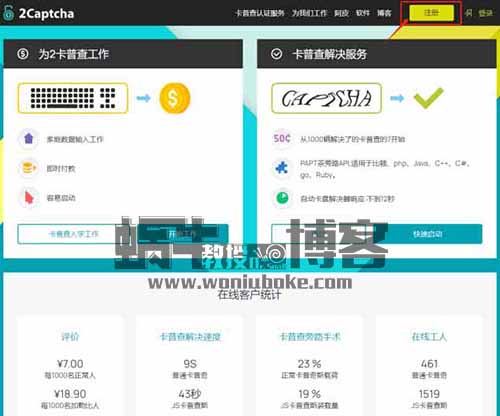Click the blue puzzle piece API icon
500x416 pixels.
pos(282,168)
